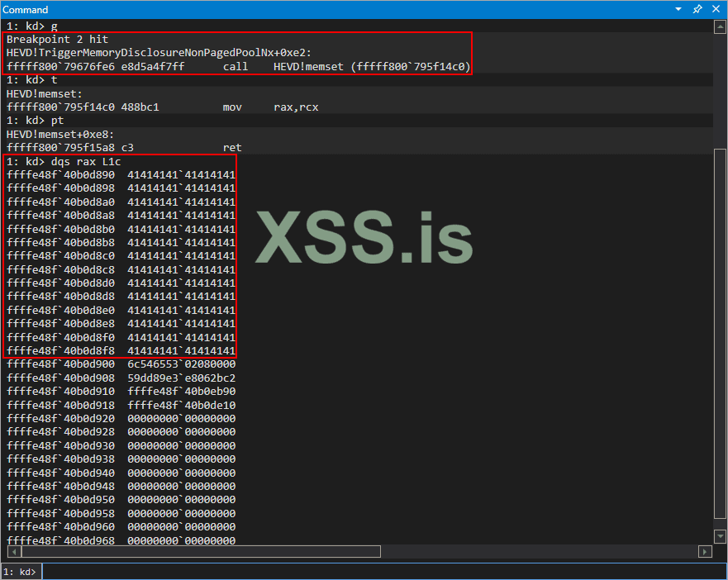
Task: Click the horizontal scrollbar thumb
Action: click(x=201, y=552)
